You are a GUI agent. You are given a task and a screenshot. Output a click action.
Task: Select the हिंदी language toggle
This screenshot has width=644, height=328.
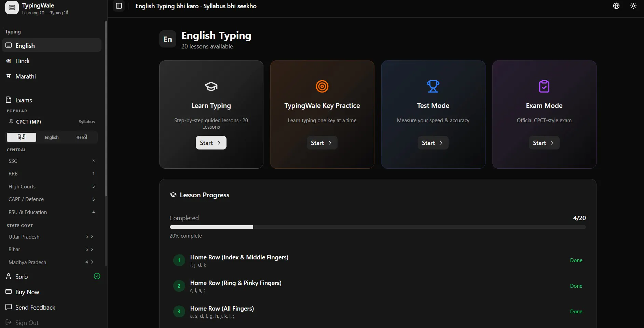[22, 137]
